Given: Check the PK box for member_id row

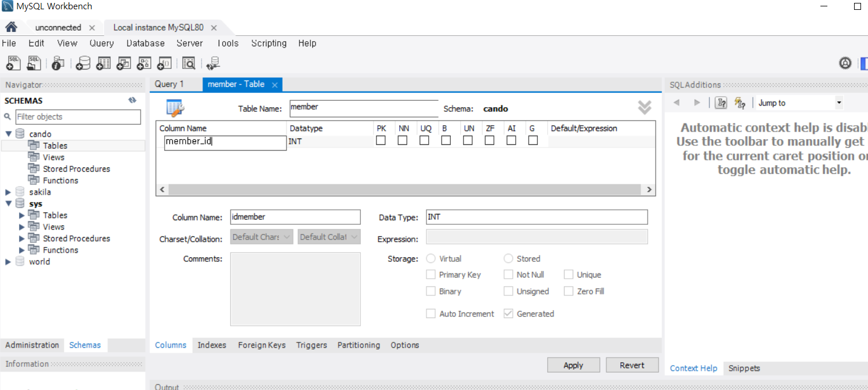Looking at the screenshot, I should (x=381, y=140).
